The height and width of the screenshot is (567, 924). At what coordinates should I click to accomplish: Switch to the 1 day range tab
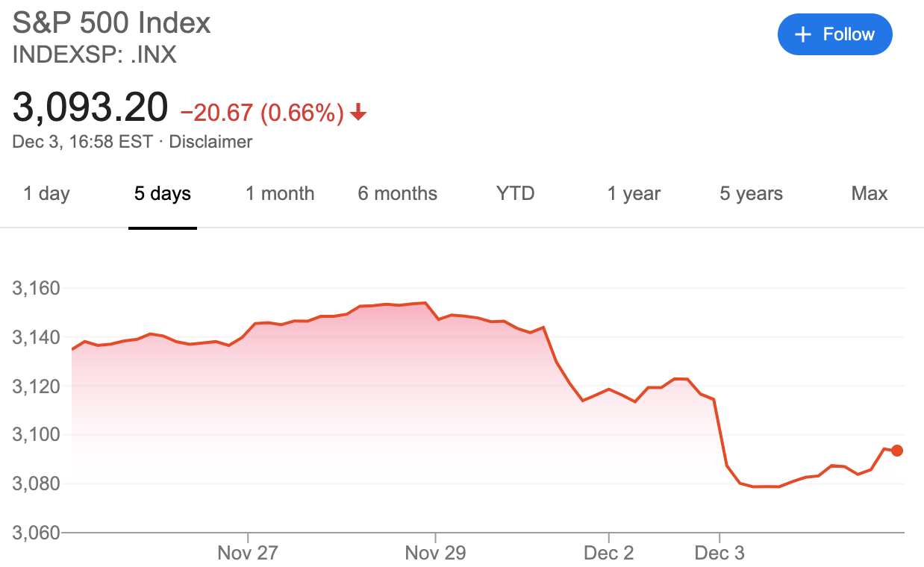tap(46, 194)
